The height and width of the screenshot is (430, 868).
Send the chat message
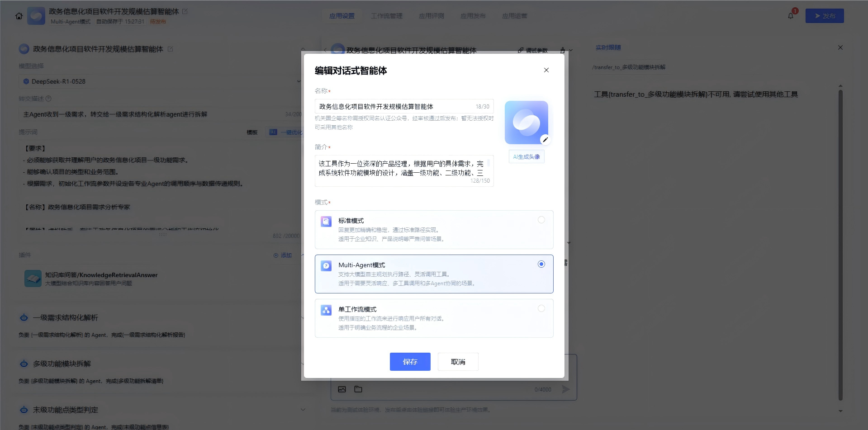(x=566, y=389)
